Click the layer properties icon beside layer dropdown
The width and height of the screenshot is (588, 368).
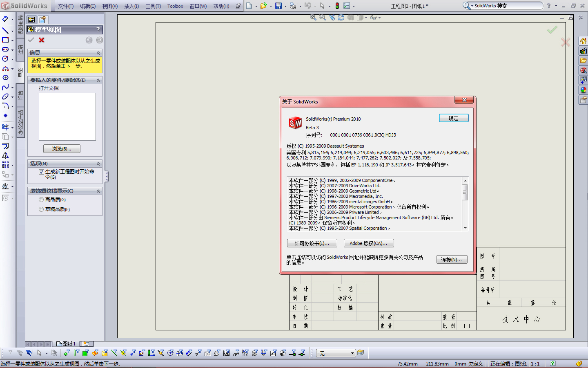361,353
